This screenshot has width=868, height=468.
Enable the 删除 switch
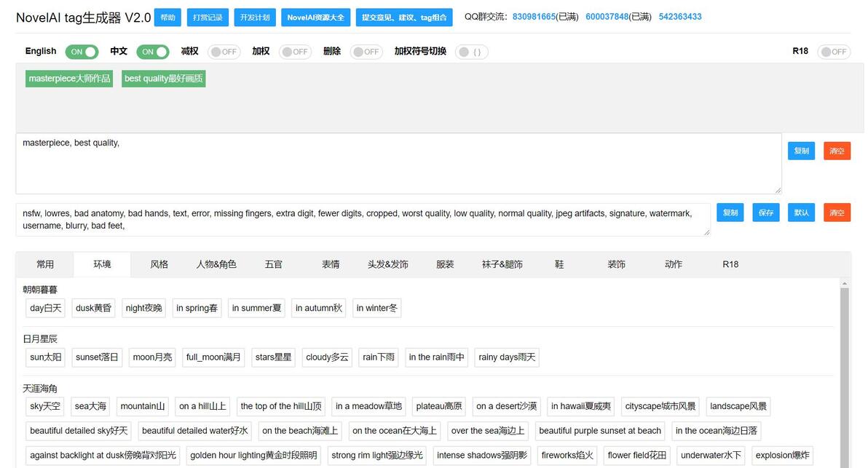click(x=366, y=52)
